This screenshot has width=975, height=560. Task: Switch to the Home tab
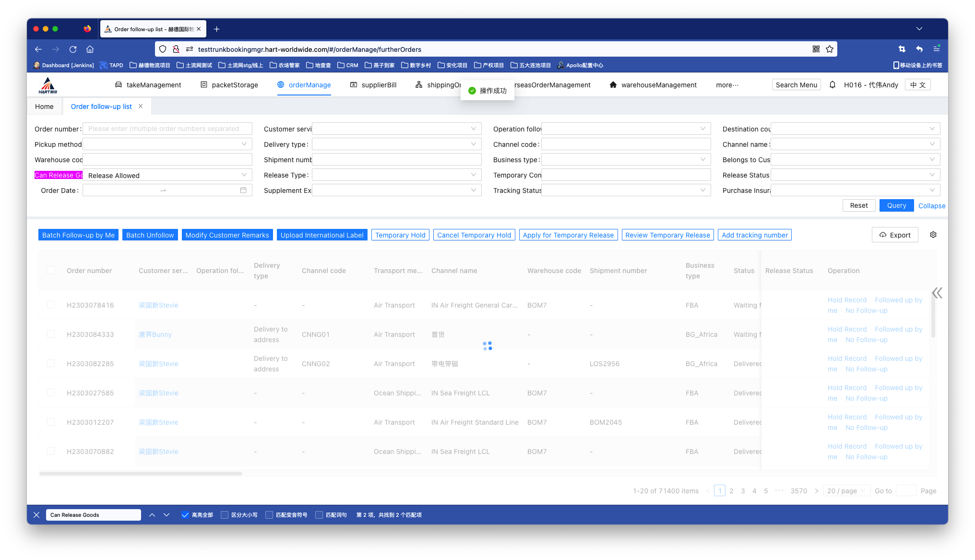[44, 107]
